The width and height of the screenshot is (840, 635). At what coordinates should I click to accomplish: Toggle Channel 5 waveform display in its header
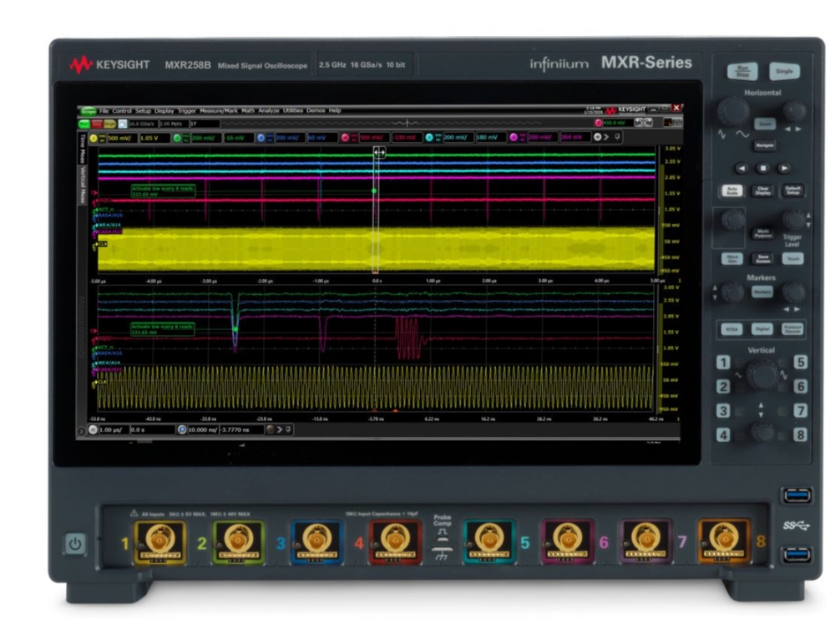[x=428, y=135]
